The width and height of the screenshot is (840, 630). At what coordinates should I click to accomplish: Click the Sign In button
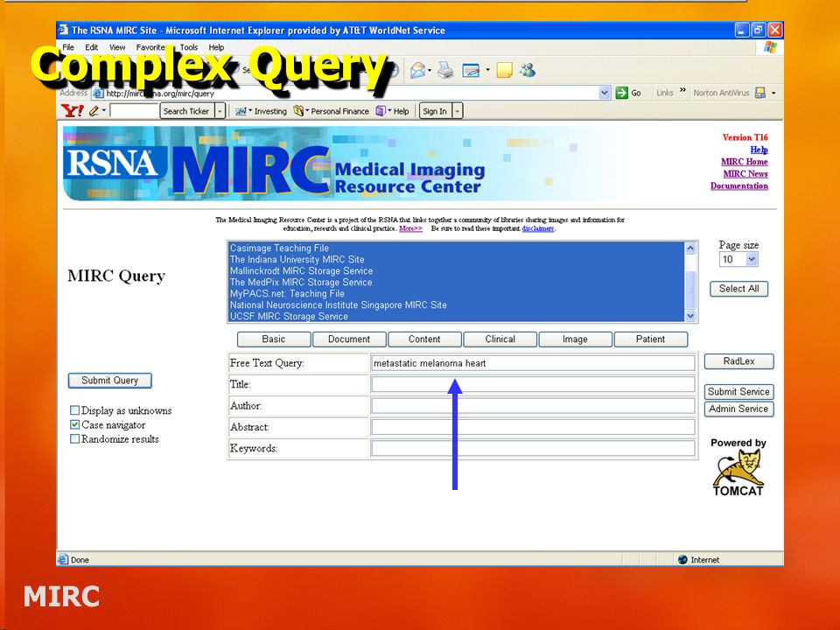click(x=435, y=111)
